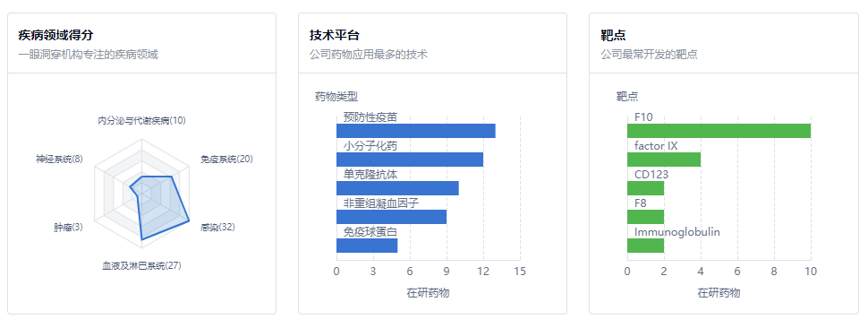Click the 疾病领域得分 card title
The width and height of the screenshot is (868, 328).
(55, 36)
